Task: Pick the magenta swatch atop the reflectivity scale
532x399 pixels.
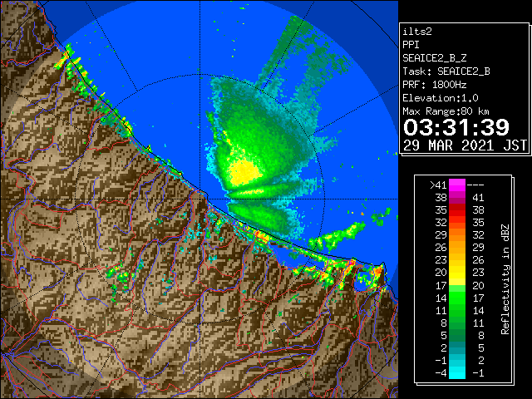Action: [457, 185]
